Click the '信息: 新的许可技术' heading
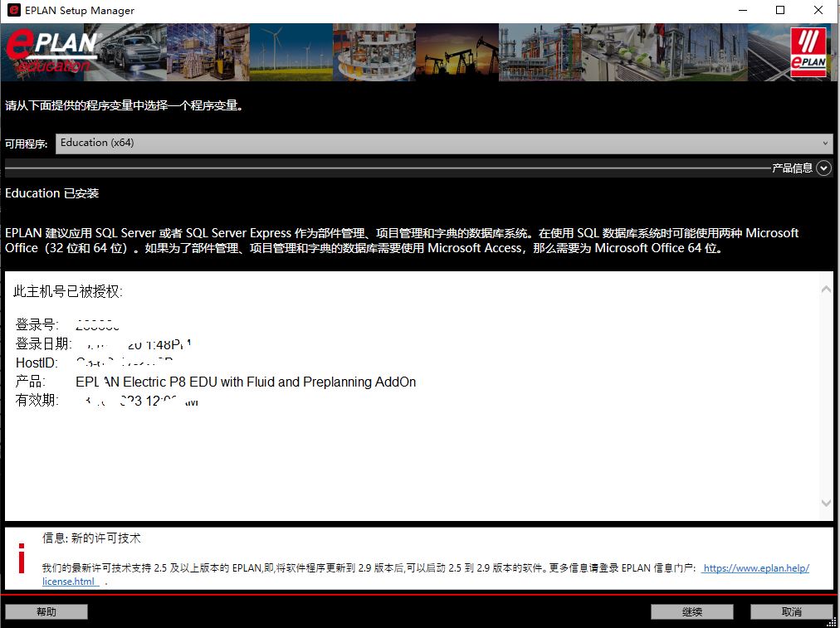This screenshot has height=628, width=840. [91, 538]
